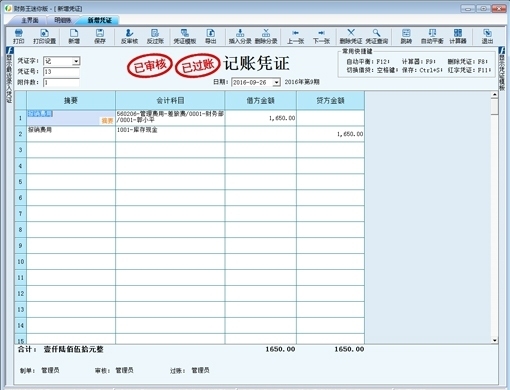The image size is (510, 390).
Task: Click the 打印 print icon
Action: (19, 36)
